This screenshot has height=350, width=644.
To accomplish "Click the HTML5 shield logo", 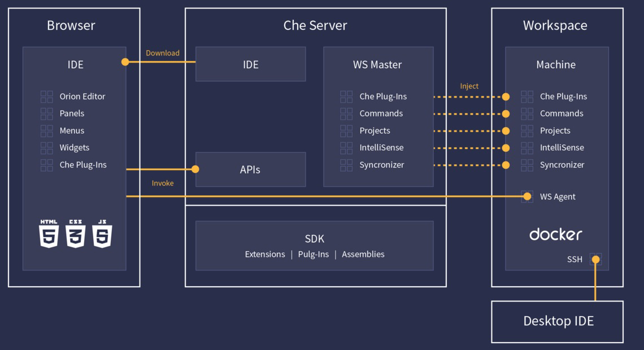I will tap(49, 234).
